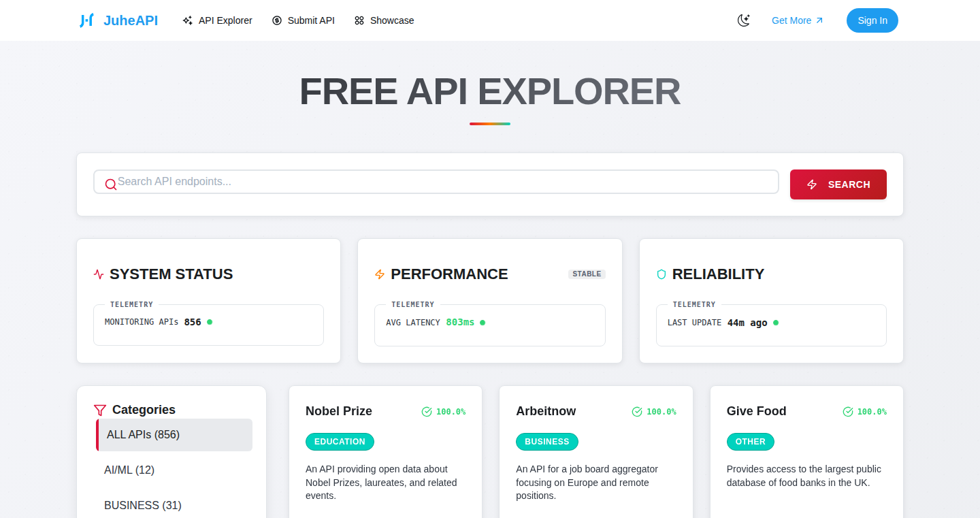The height and width of the screenshot is (518, 980).
Task: Select the AI/ML (12) category
Action: (174, 470)
